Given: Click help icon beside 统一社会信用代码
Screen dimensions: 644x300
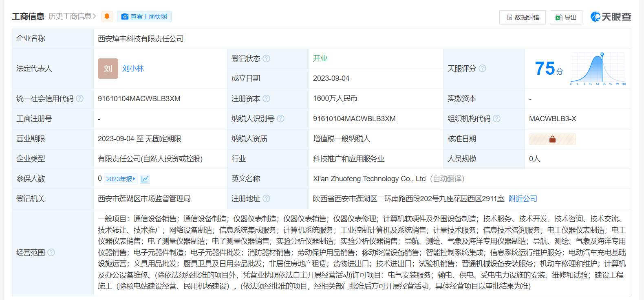Looking at the screenshot, I should click(x=80, y=98).
